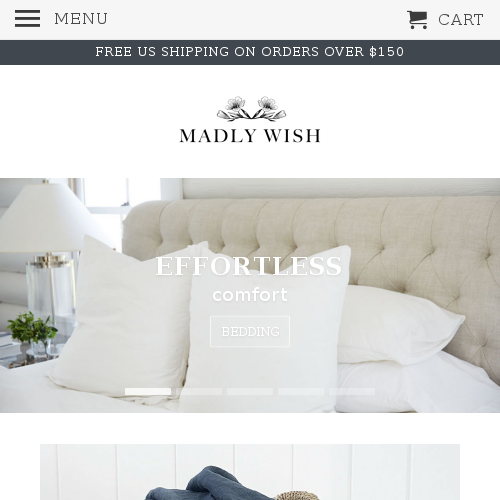Click the free US shipping announcement banner

[250, 52]
